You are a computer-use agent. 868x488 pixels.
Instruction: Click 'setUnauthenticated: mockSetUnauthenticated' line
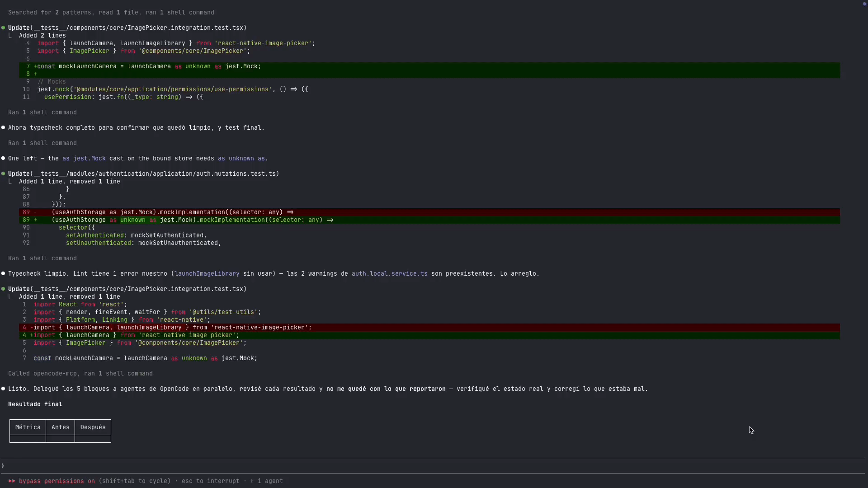click(x=143, y=243)
